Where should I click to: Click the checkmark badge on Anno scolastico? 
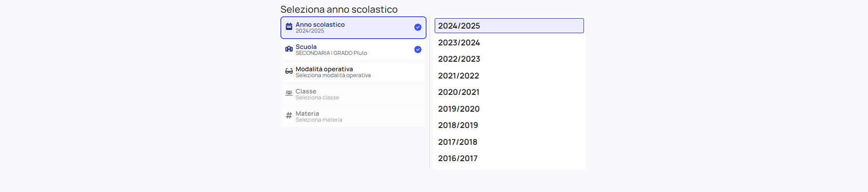[418, 27]
